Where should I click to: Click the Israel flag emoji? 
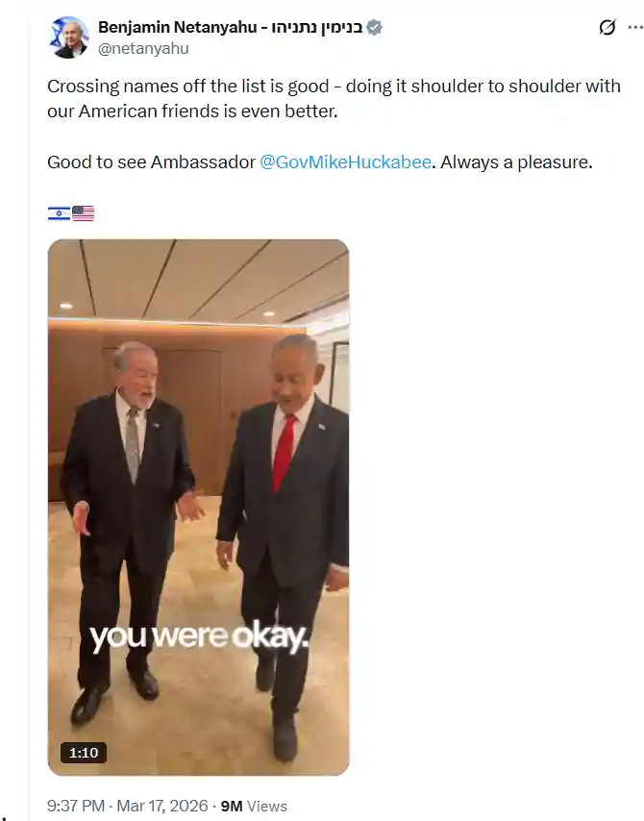pos(60,213)
